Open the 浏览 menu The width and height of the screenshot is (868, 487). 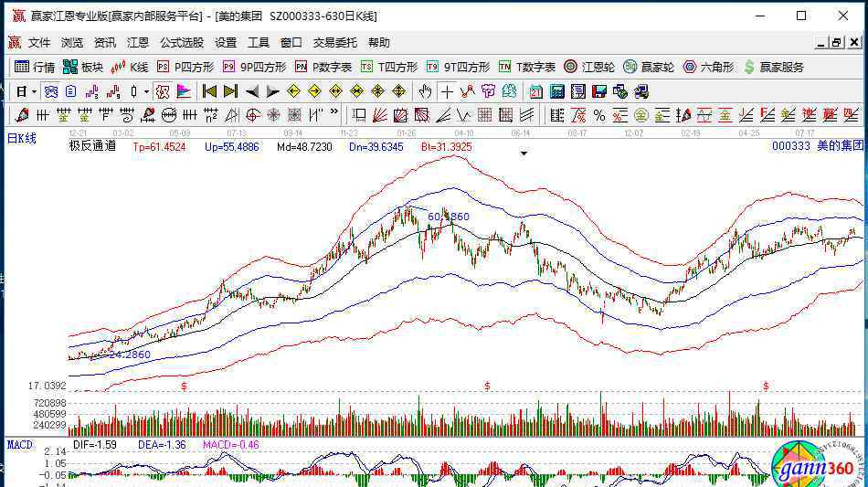pos(72,43)
